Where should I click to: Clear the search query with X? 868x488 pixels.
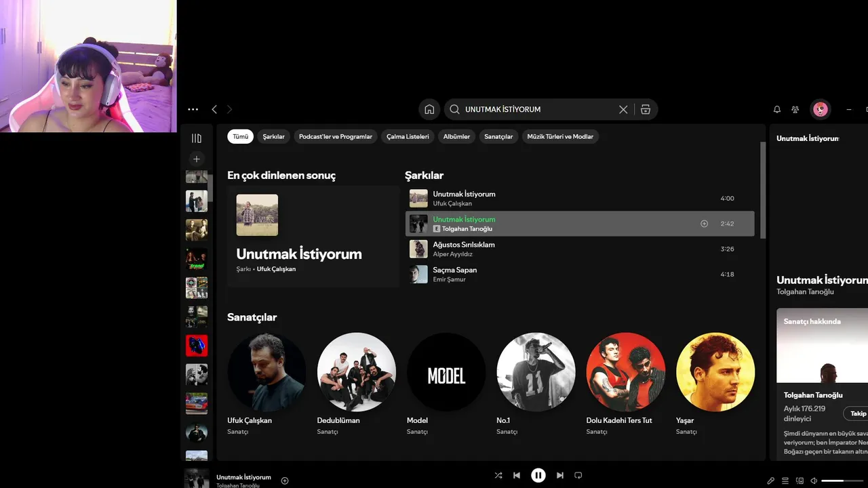623,109
